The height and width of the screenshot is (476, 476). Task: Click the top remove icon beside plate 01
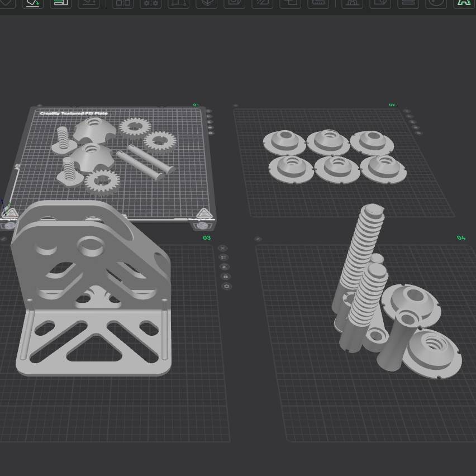tap(208, 111)
